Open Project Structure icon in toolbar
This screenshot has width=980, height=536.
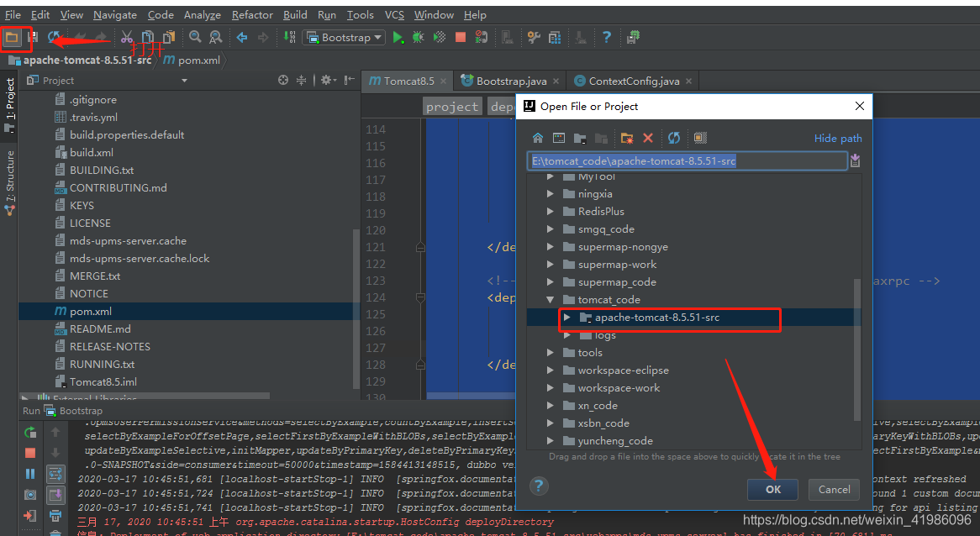(x=555, y=38)
